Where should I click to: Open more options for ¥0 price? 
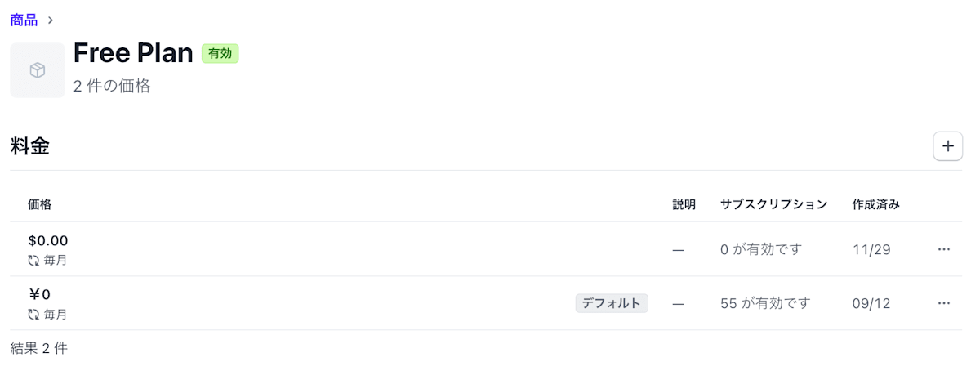944,303
